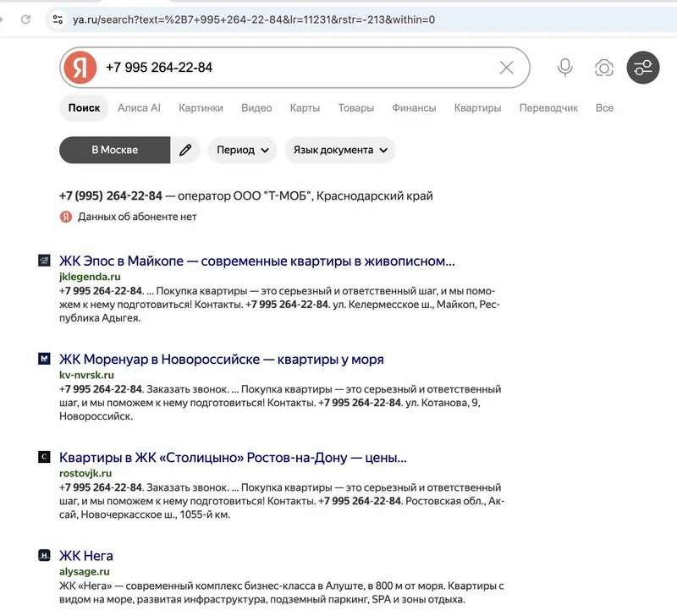Click the ЖК «Нега» description snippet
This screenshot has width=677, height=616.
pos(282,592)
